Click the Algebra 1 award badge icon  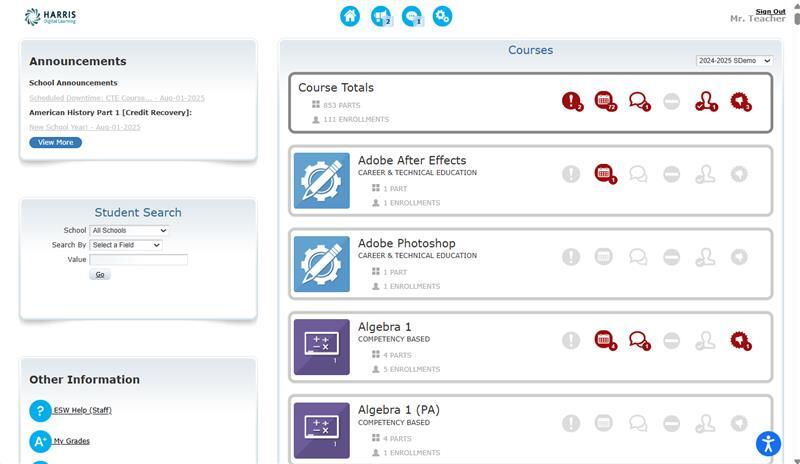[x=739, y=340]
